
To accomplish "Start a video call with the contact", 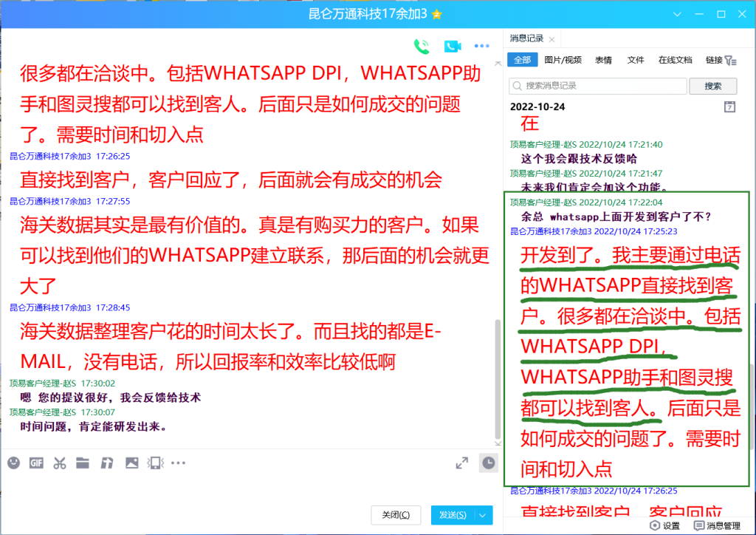I will (x=452, y=47).
